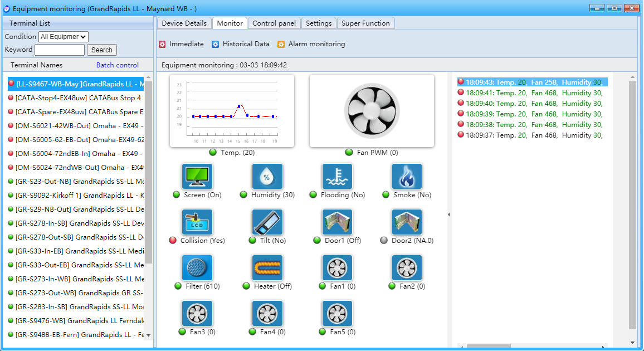Image resolution: width=644 pixels, height=351 pixels.
Task: Select the Flooding sensor icon
Action: (x=337, y=177)
